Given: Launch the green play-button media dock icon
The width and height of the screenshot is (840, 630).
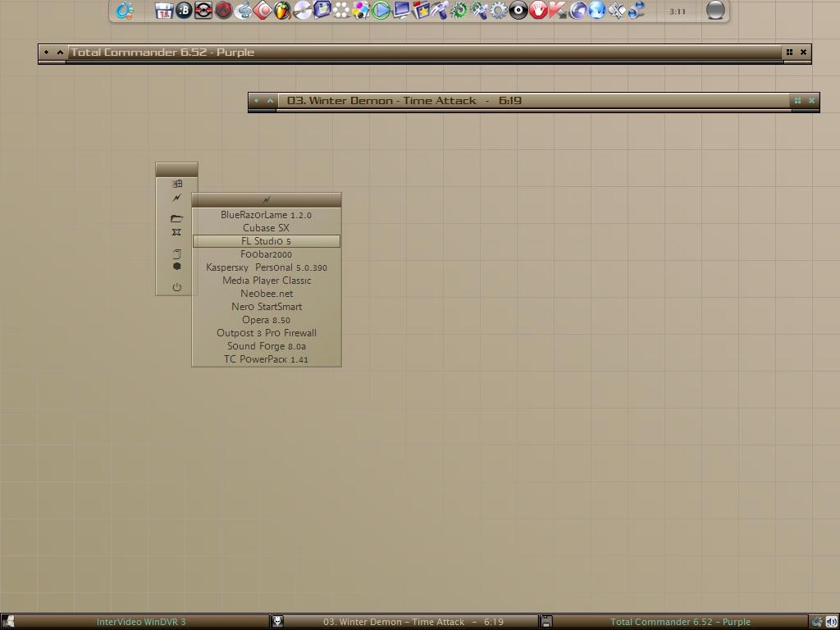Looking at the screenshot, I should point(381,10).
